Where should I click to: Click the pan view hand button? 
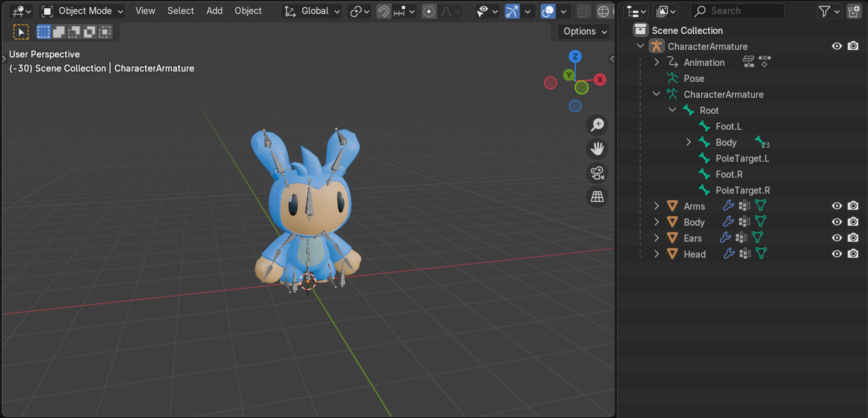[597, 149]
